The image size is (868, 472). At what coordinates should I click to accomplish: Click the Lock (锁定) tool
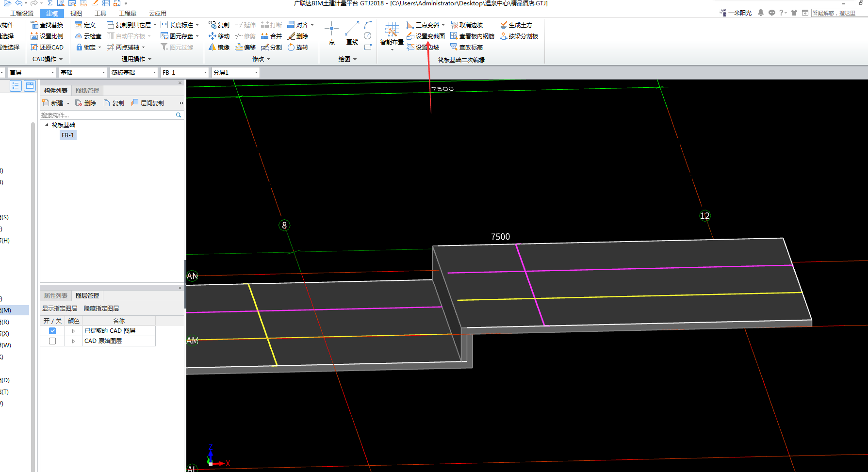coord(86,47)
